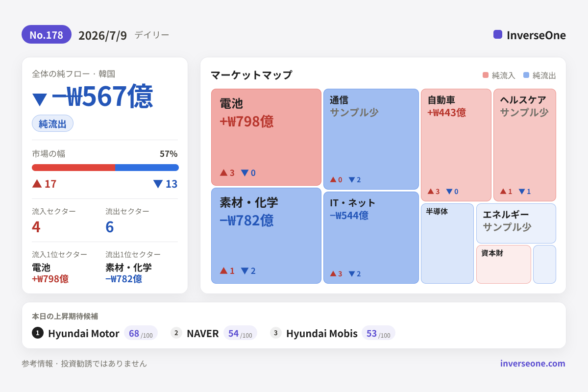This screenshot has height=392, width=588.
Task: Open the inverseone.com link
Action: pos(533,363)
